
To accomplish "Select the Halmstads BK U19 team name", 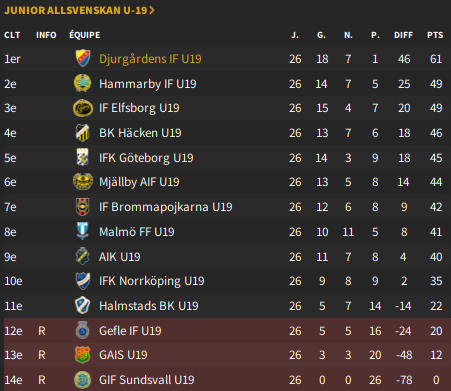I will [x=149, y=306].
